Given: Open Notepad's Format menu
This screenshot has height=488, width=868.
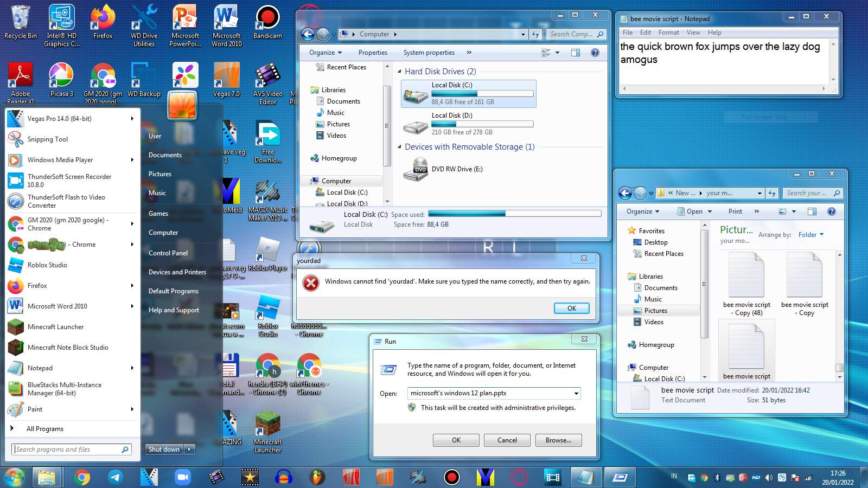Looking at the screenshot, I should tap(668, 32).
